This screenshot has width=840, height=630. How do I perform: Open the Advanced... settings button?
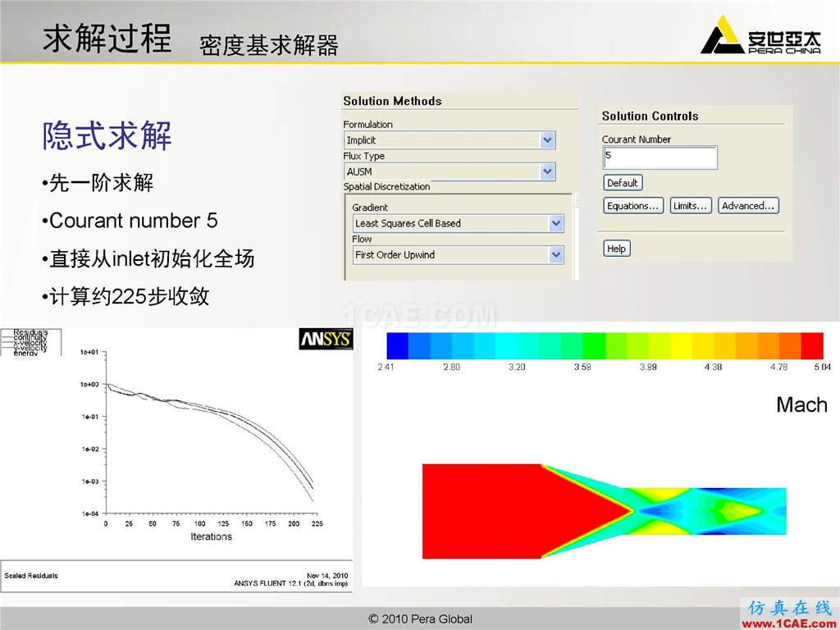pyautogui.click(x=748, y=206)
